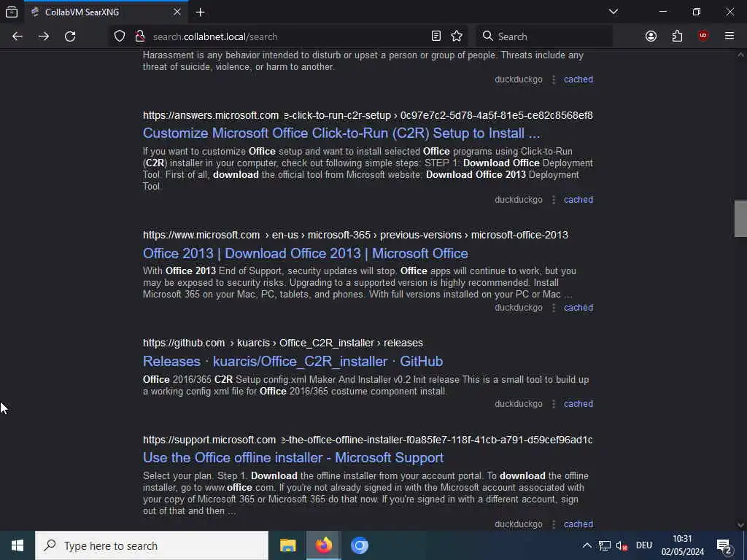Viewport: 747px width, 560px height.
Task: Click the github.com kuarcis URL text
Action: (283, 343)
